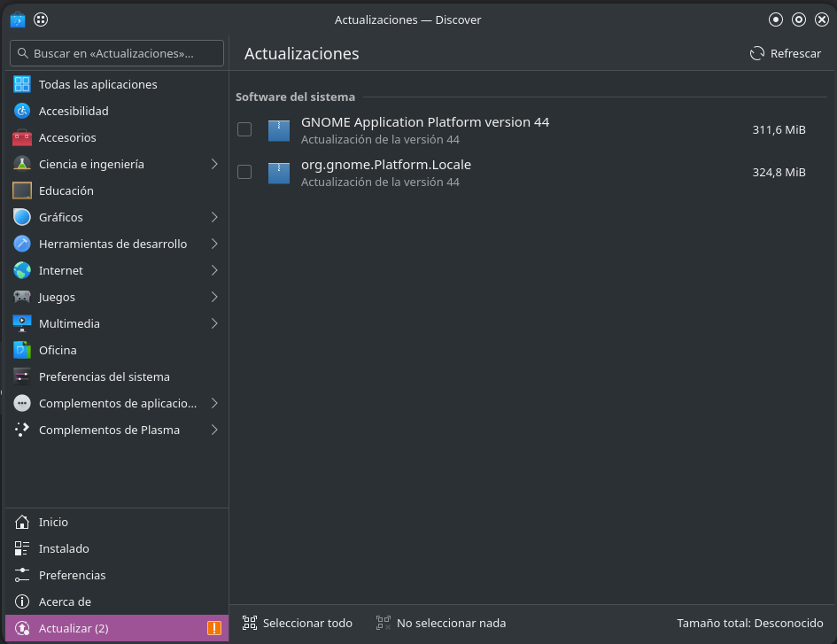Open Preferencias del sistema icon
This screenshot has height=644, width=837.
tap(22, 377)
